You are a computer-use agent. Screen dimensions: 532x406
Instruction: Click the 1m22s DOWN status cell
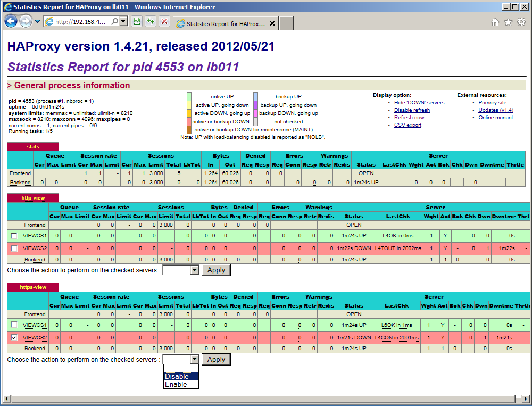tap(354, 248)
